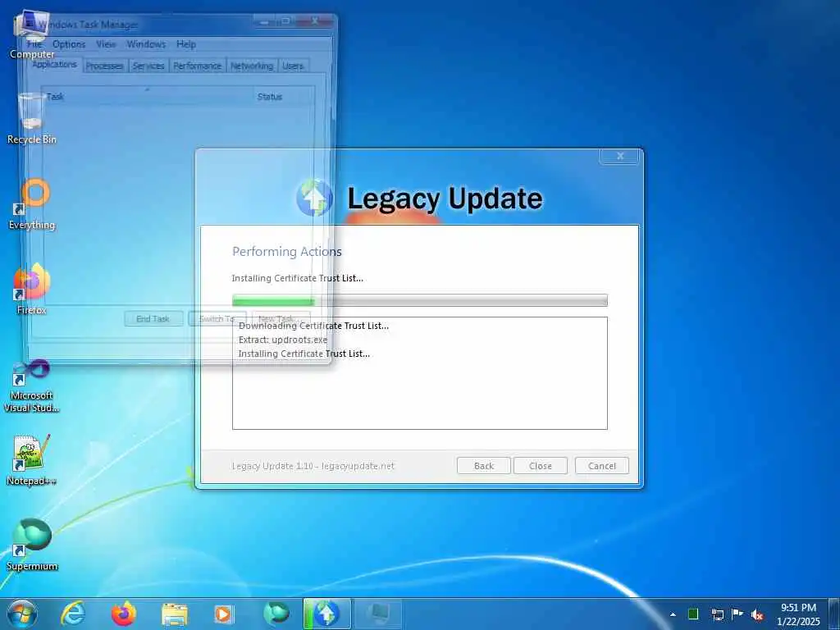This screenshot has height=630, width=840.
Task: Open the clock showing 9:51 PM
Action: coord(798,614)
